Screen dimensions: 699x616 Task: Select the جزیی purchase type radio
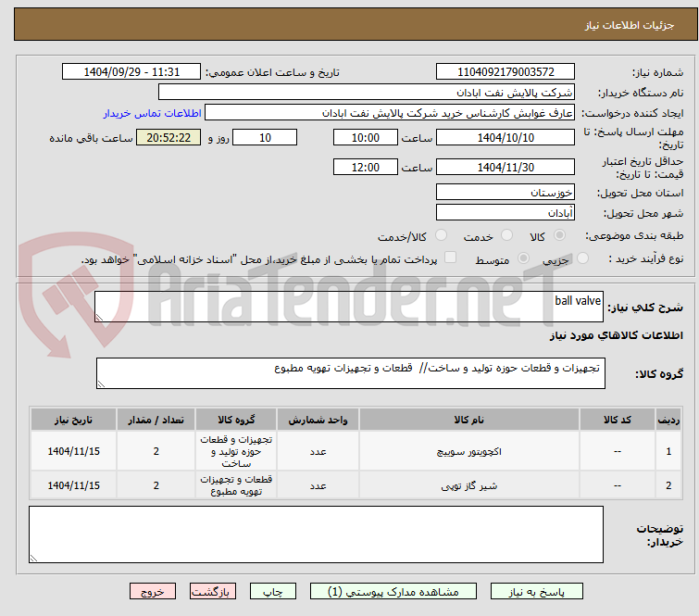point(582,258)
